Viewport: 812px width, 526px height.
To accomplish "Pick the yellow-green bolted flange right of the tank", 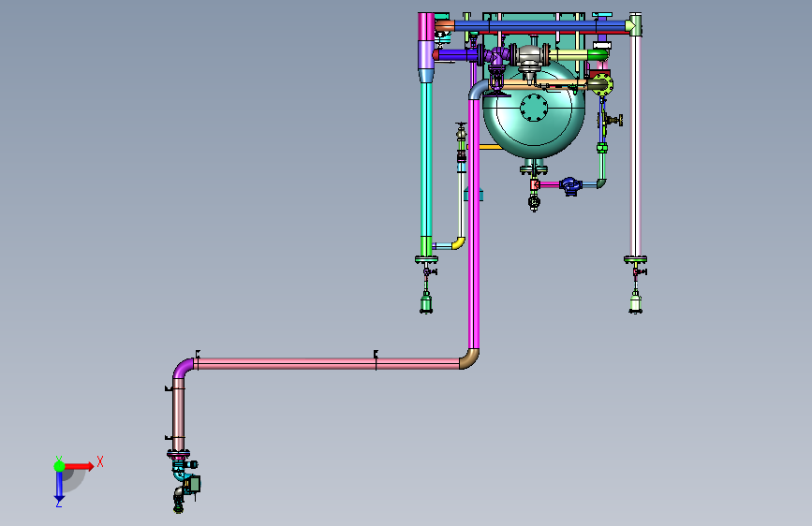I will pos(601,85).
